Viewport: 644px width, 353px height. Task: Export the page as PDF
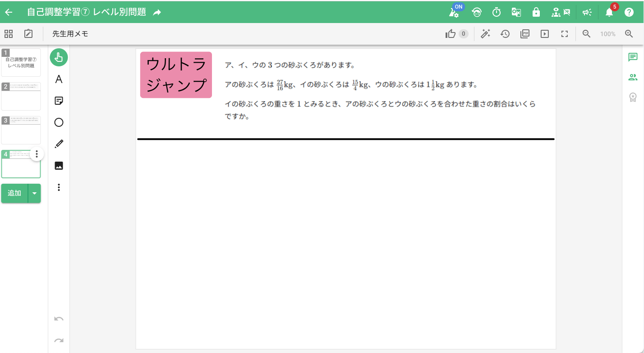pyautogui.click(x=524, y=34)
